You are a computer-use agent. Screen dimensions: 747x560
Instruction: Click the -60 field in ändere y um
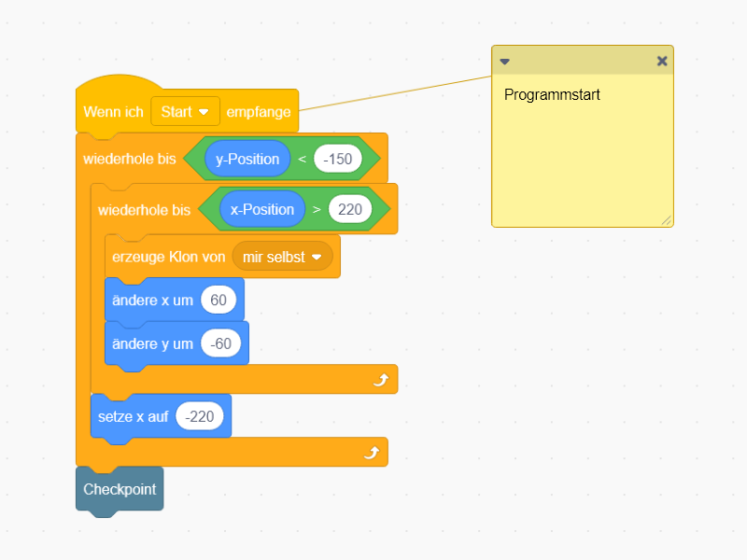pyautogui.click(x=220, y=343)
